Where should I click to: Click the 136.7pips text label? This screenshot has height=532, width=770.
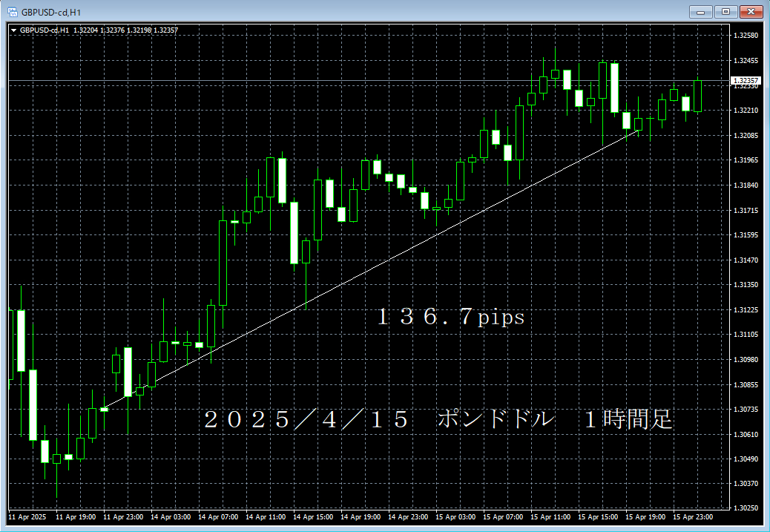click(x=451, y=318)
